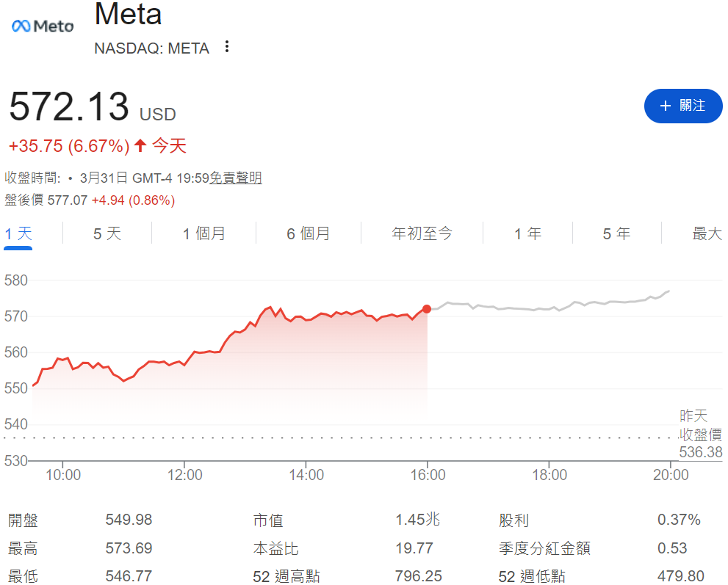Click the Meta stock title heading

(x=129, y=15)
